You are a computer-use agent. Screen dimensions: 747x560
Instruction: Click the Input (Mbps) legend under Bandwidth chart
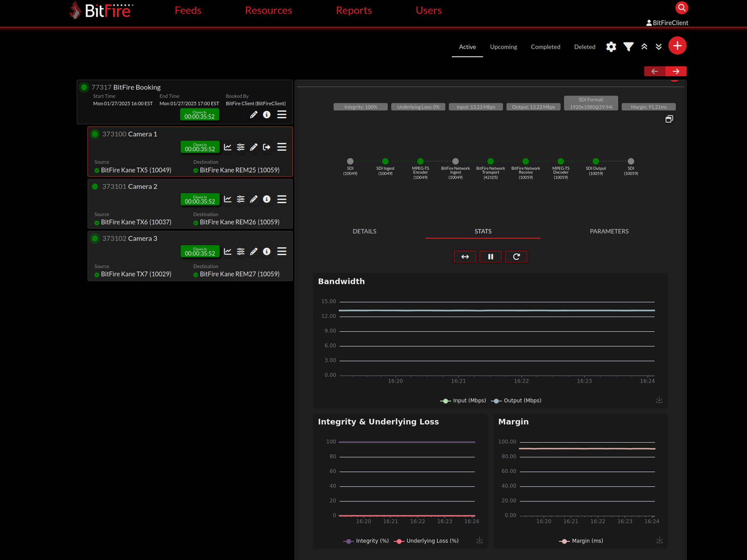pyautogui.click(x=469, y=400)
